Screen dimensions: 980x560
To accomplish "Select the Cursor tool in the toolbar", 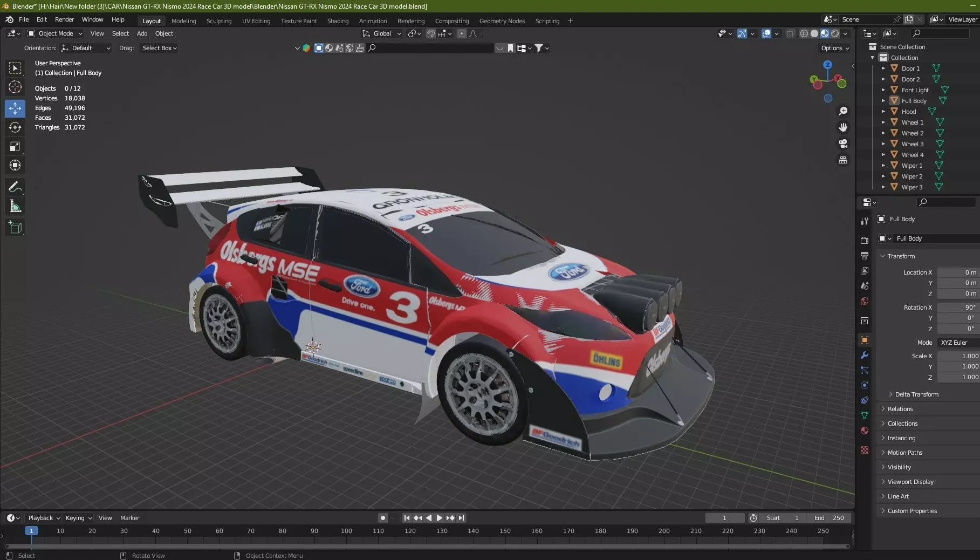I will click(15, 87).
